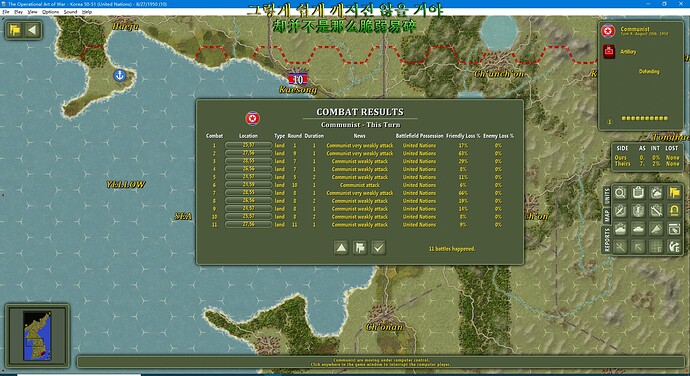Image resolution: width=690 pixels, height=376 pixels.
Task: Click the Korea minimap thumbnail
Action: 37,336
